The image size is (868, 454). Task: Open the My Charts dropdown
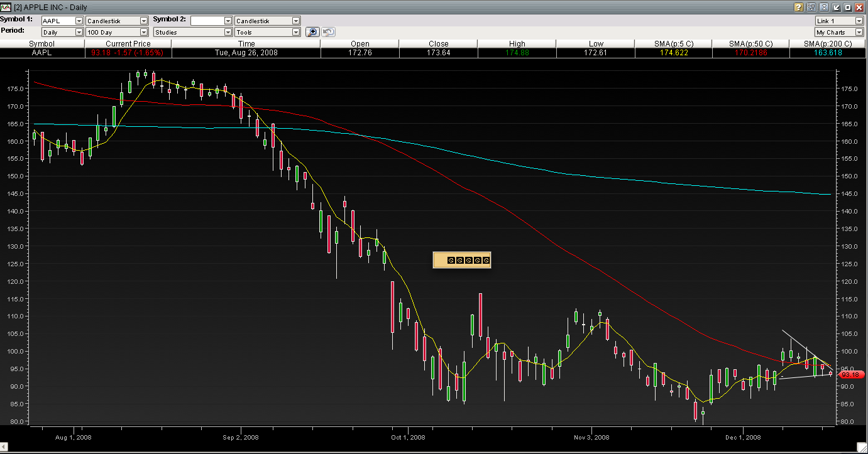pos(859,32)
